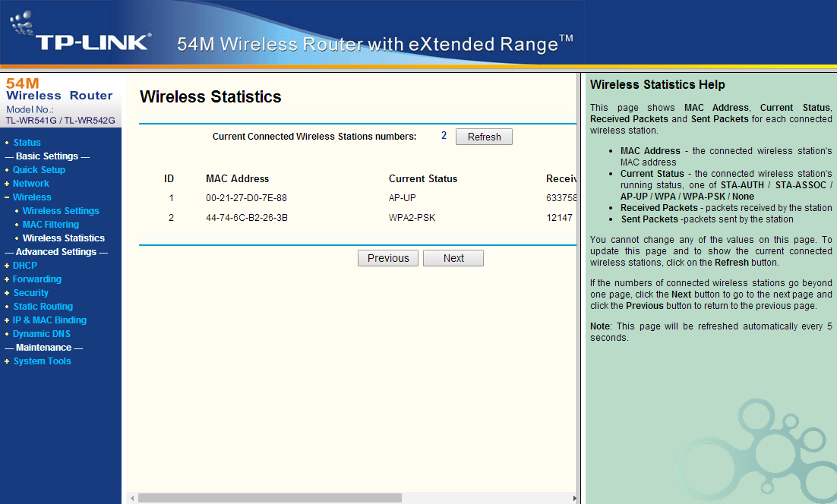The width and height of the screenshot is (837, 504).
Task: Open the System Tools menu
Action: tap(43, 361)
